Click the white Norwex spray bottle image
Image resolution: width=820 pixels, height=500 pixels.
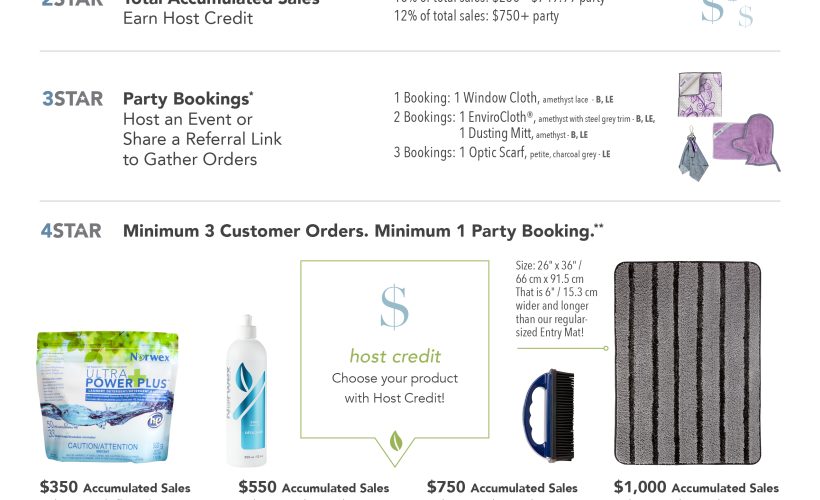coord(246,390)
